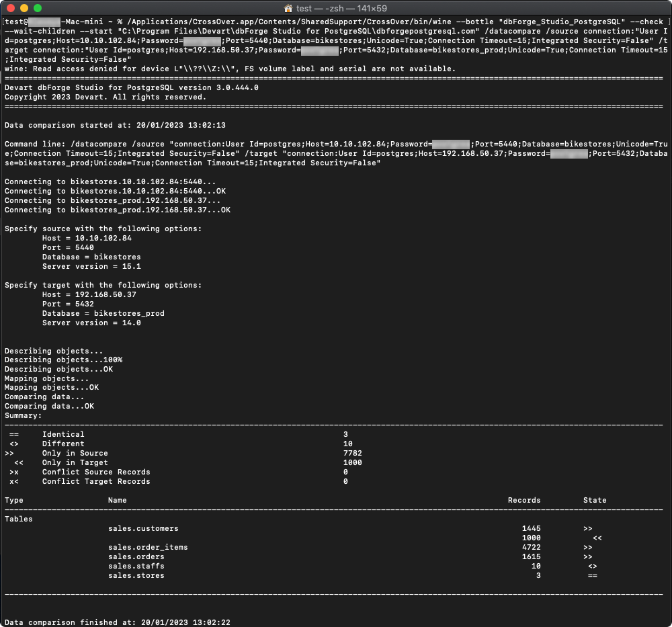Click records value '1445' for sales.customers

coord(532,529)
